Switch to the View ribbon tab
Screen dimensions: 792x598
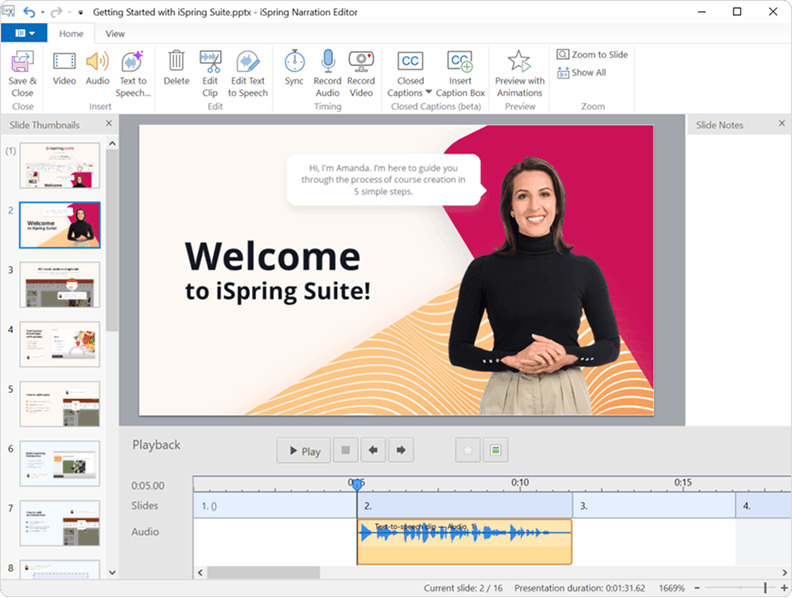(x=115, y=34)
